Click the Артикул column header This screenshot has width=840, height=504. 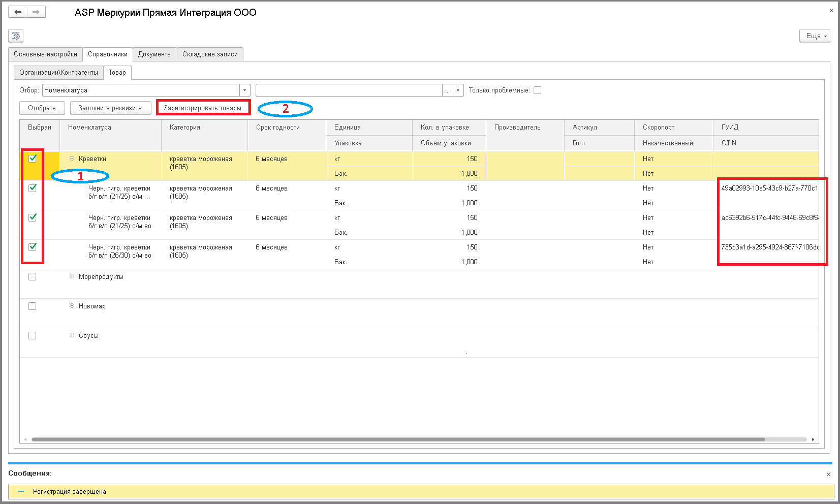(599, 128)
